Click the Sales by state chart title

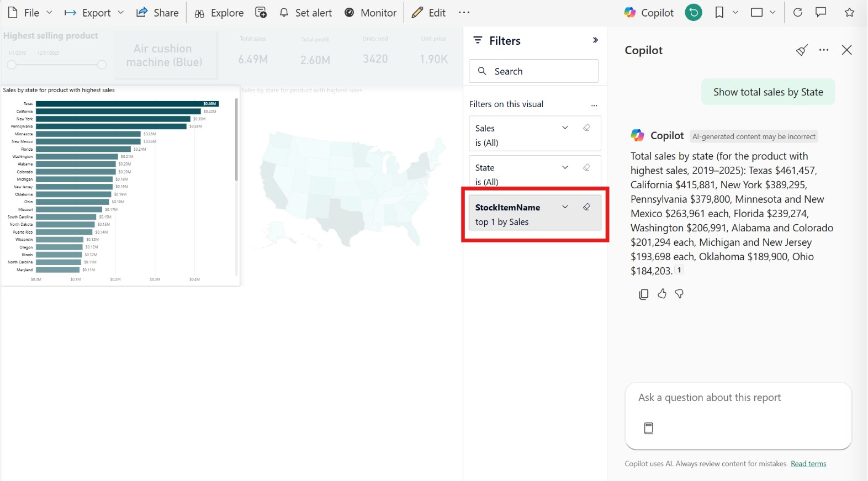(59, 90)
